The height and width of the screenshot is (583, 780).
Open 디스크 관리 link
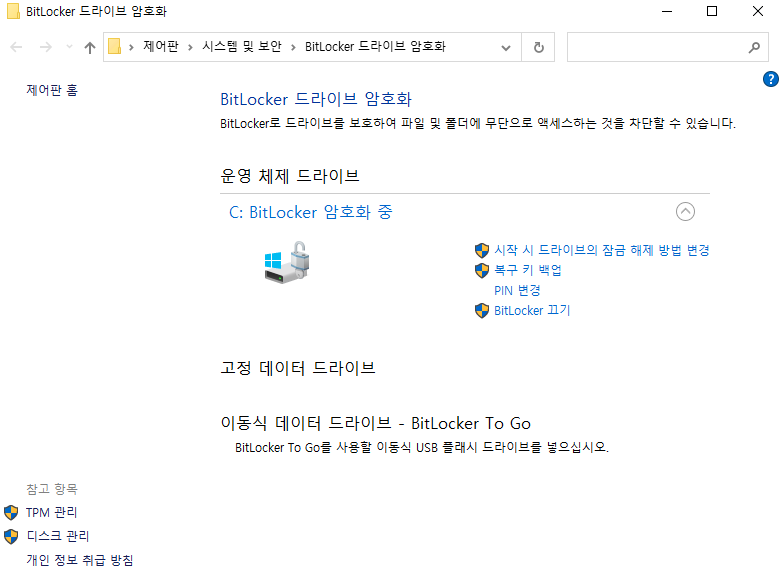pos(58,536)
